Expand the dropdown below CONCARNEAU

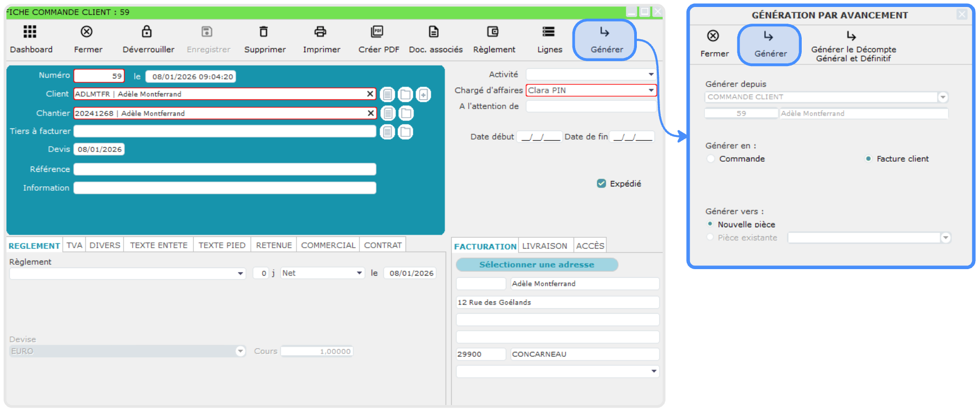pyautogui.click(x=654, y=371)
